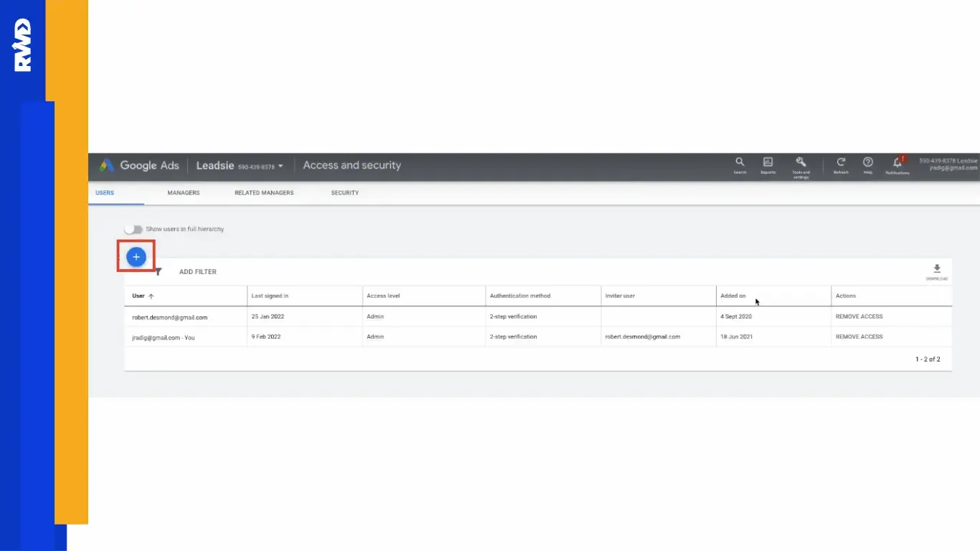Screen dimensions: 980x551
Task: Select the Related Managers tab
Action: [x=264, y=192]
